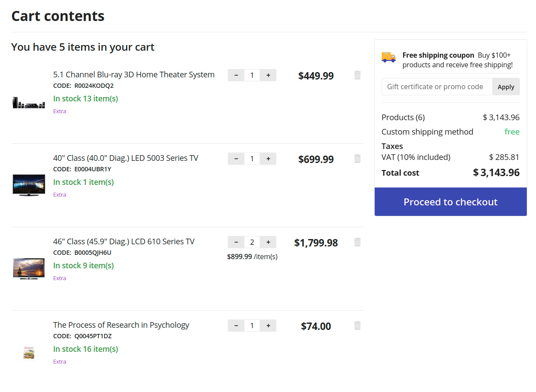
Task: Delete The Process of Research in Psychology
Action: [357, 326]
